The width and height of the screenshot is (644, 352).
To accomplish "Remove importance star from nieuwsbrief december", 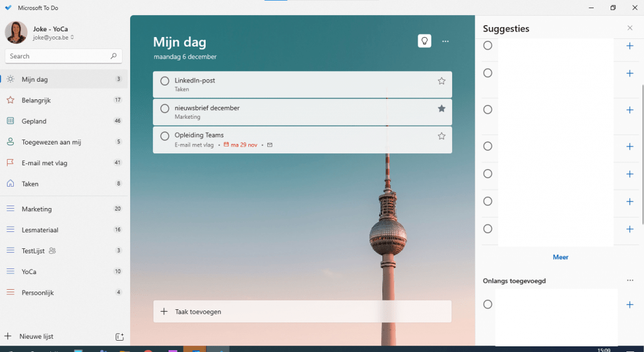I will click(441, 109).
